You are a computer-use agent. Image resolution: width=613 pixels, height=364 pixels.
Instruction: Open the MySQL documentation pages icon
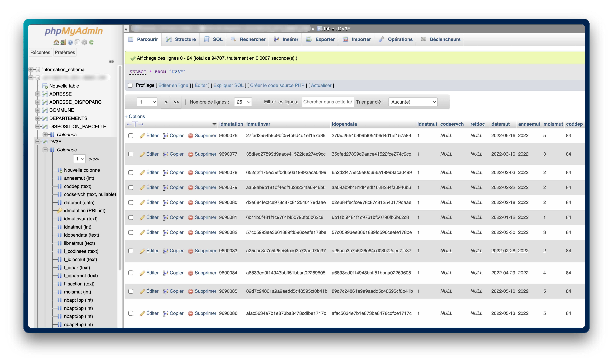(77, 42)
